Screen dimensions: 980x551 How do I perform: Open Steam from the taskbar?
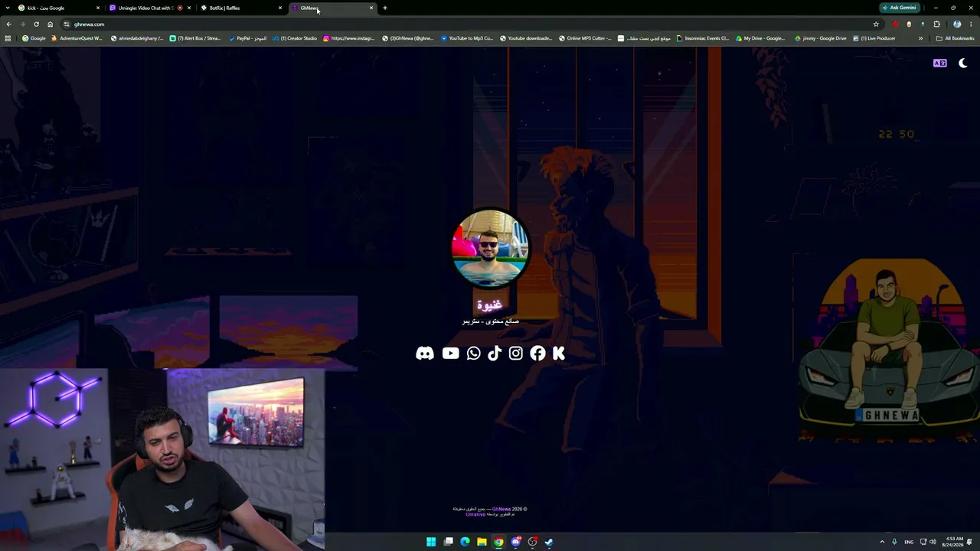point(549,542)
